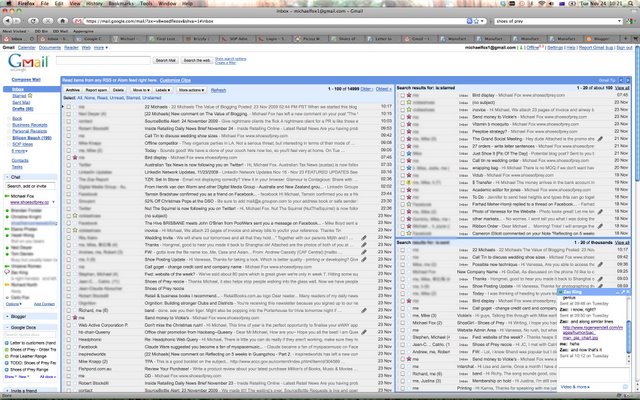Toggle star on Vitamin b mosquito message
The width and height of the screenshot is (640, 400).
(409, 124)
